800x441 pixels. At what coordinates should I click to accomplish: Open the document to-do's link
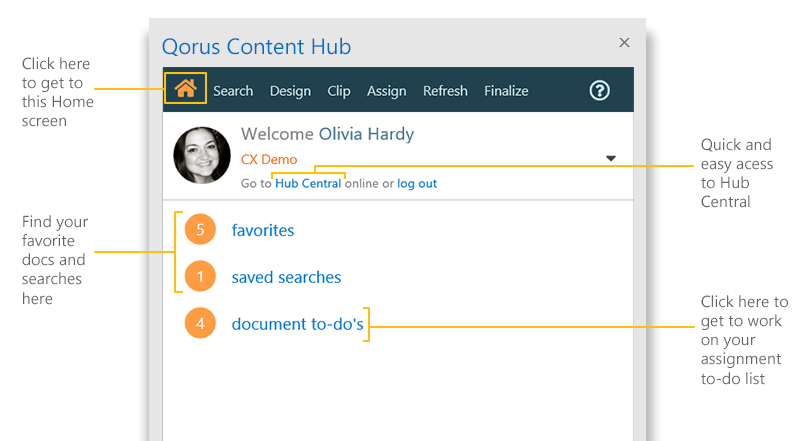point(297,324)
